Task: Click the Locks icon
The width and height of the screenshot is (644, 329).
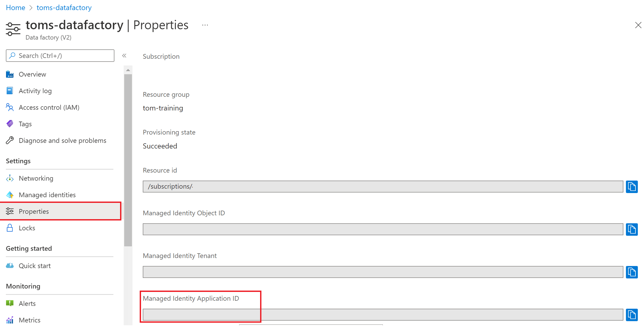Action: pos(10,228)
